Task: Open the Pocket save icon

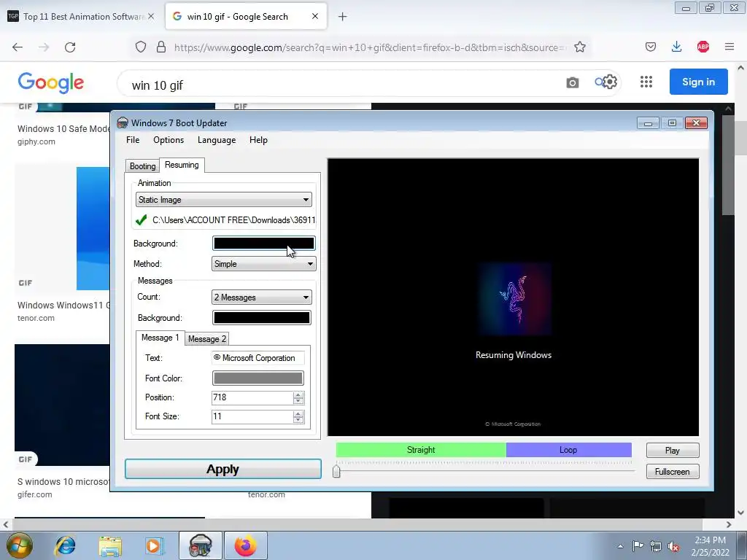Action: point(650,47)
